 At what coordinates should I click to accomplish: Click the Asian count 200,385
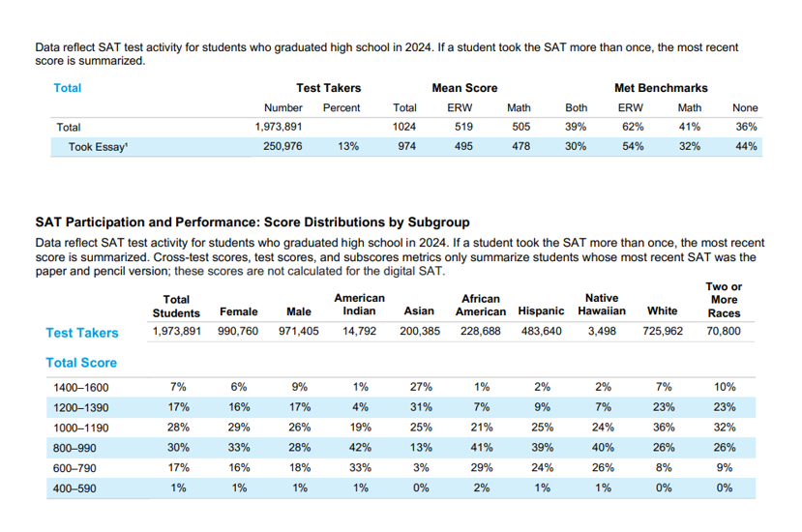420,332
